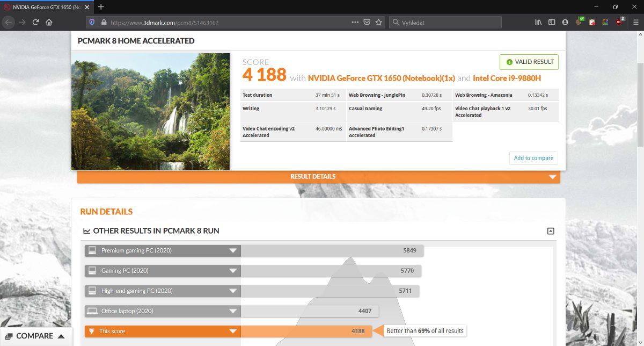644x346 pixels.
Task: Open the Firefox library icon
Action: point(538,22)
